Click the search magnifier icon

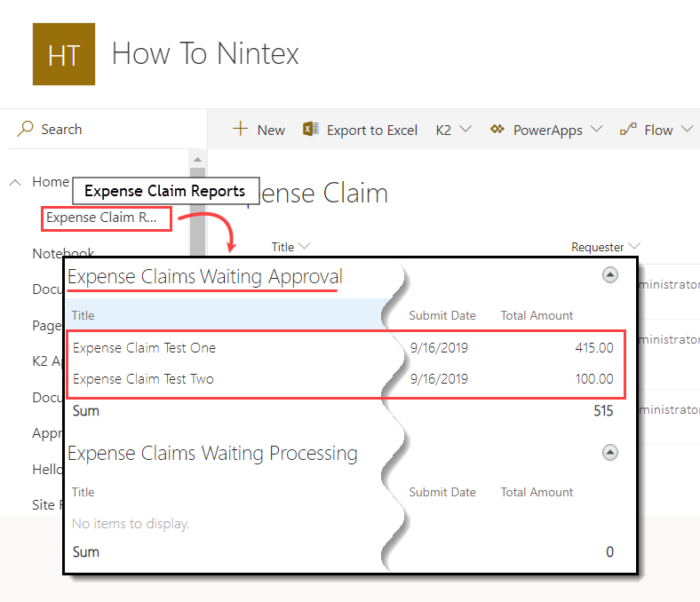pos(26,129)
